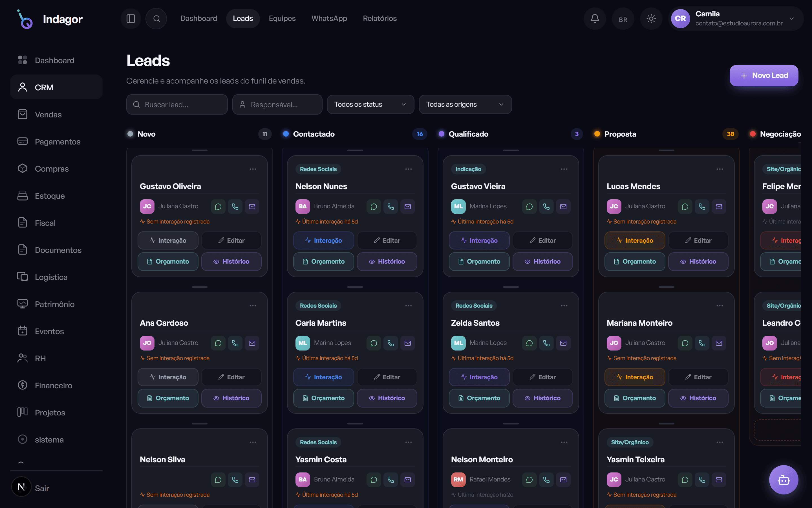Click the Indagor logo
The height and width of the screenshot is (508, 812).
pyautogui.click(x=50, y=19)
